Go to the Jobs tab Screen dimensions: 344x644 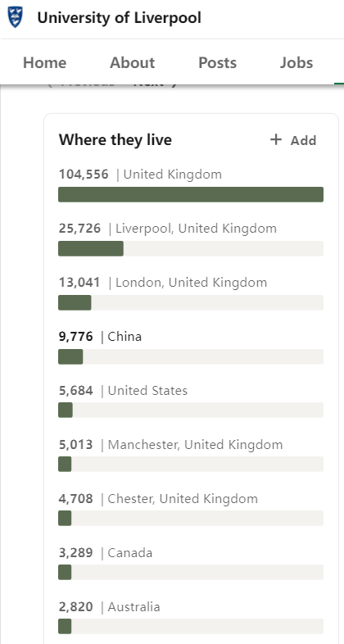tap(296, 62)
